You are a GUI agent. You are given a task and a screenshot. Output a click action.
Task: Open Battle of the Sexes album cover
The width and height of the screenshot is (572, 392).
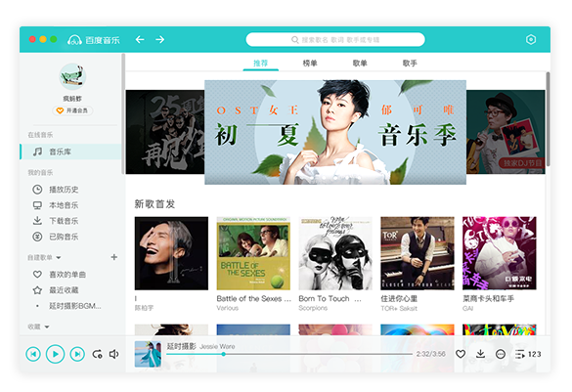click(253, 253)
